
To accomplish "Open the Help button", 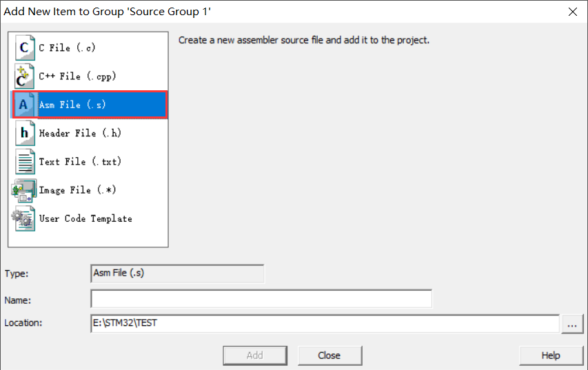I will pos(551,356).
